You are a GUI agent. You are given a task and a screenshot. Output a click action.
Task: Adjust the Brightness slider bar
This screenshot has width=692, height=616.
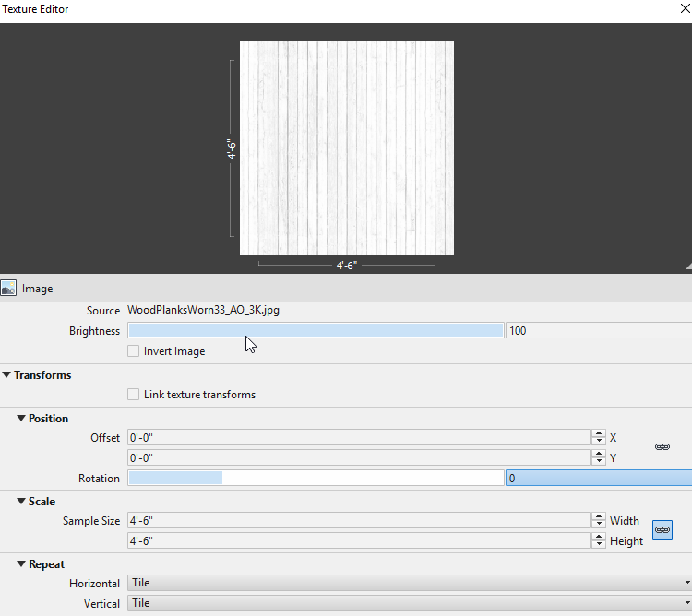pyautogui.click(x=316, y=330)
